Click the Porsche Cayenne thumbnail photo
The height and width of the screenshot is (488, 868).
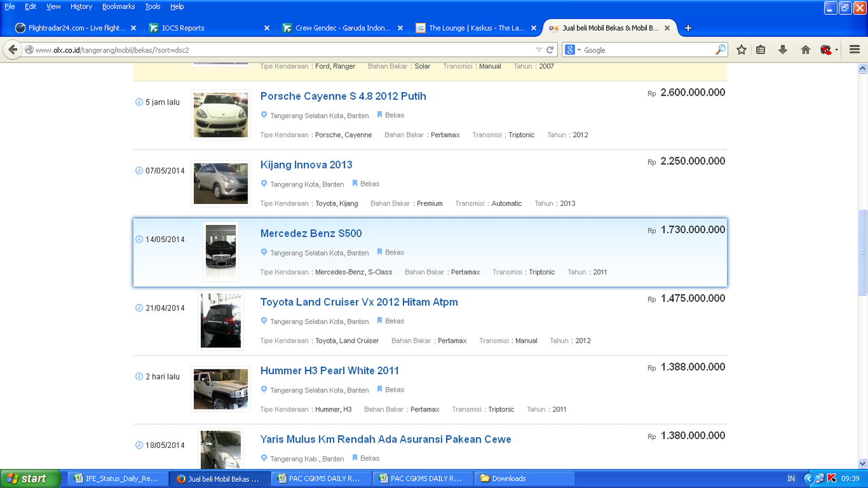pos(221,115)
